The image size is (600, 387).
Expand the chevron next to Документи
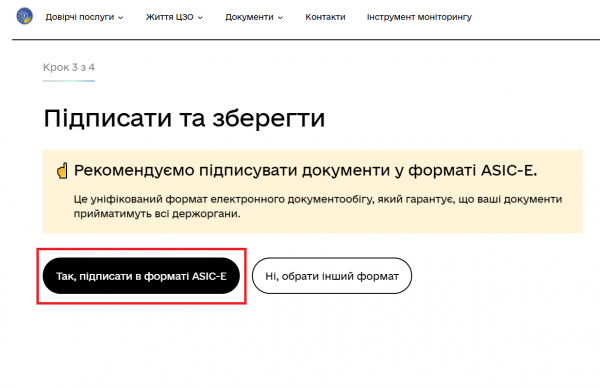pyautogui.click(x=280, y=18)
